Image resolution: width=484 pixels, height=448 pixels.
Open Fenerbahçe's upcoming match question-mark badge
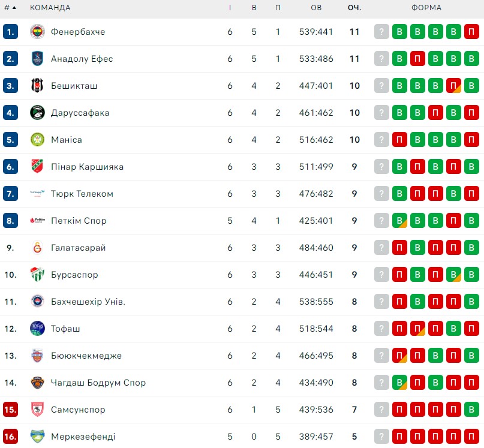[x=381, y=32]
